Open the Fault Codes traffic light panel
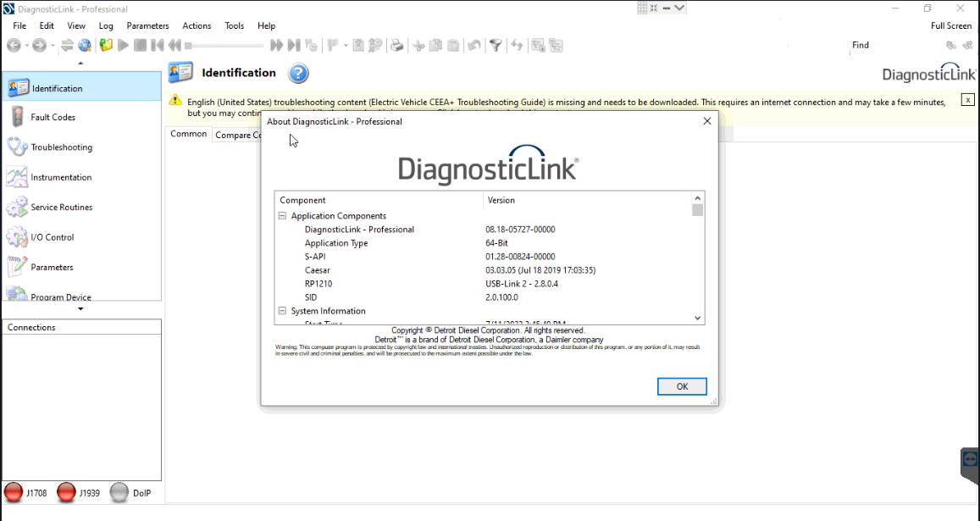Screen dimensions: 980x521 (x=17, y=117)
